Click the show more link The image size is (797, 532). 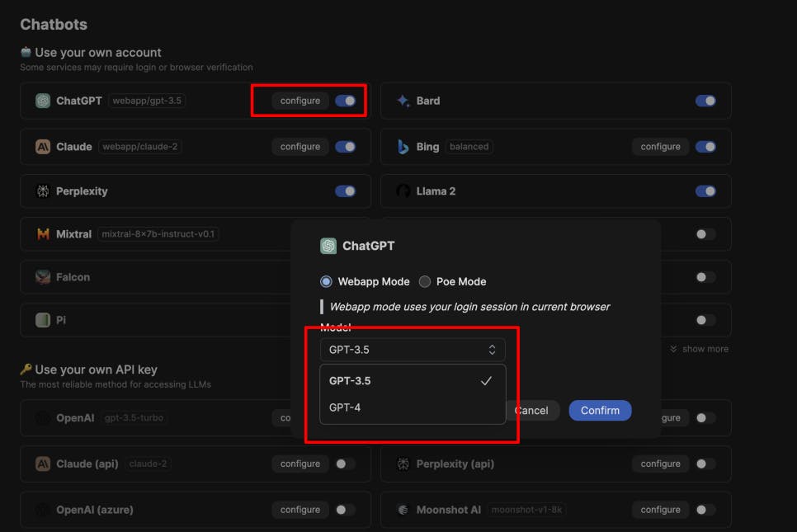705,349
